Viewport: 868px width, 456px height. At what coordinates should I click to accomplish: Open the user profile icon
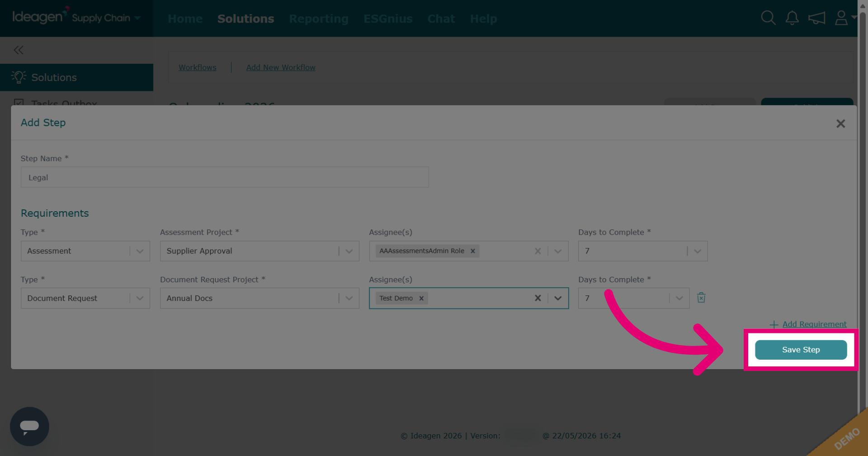point(841,18)
